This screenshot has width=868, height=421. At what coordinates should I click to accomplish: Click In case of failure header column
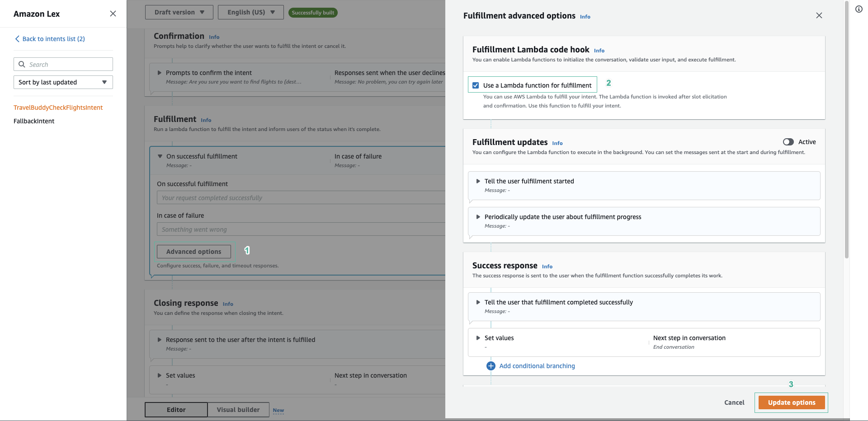click(x=358, y=156)
